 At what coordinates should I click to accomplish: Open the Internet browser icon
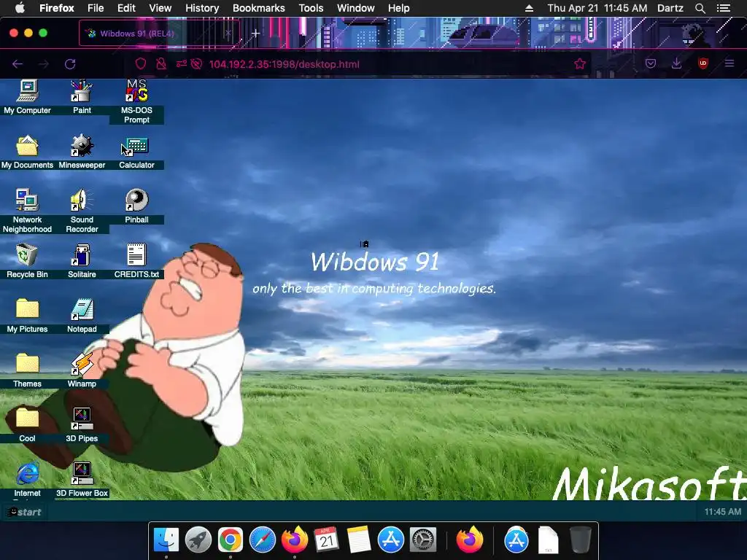[x=27, y=480]
